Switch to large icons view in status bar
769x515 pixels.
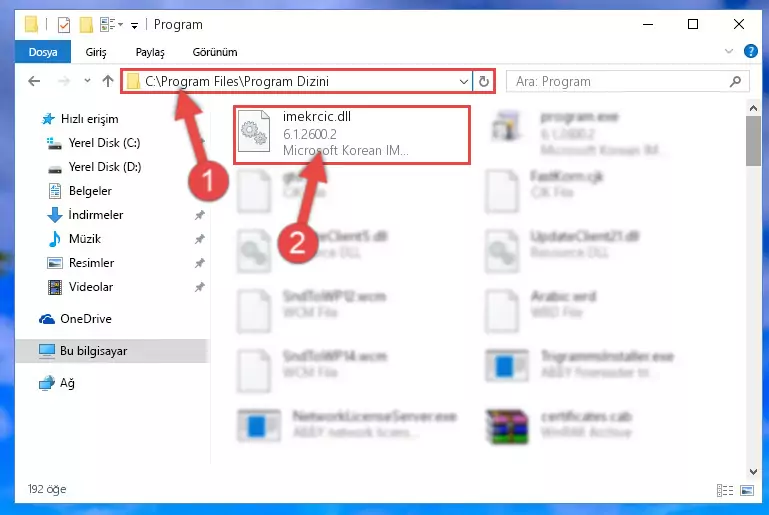coord(747,490)
